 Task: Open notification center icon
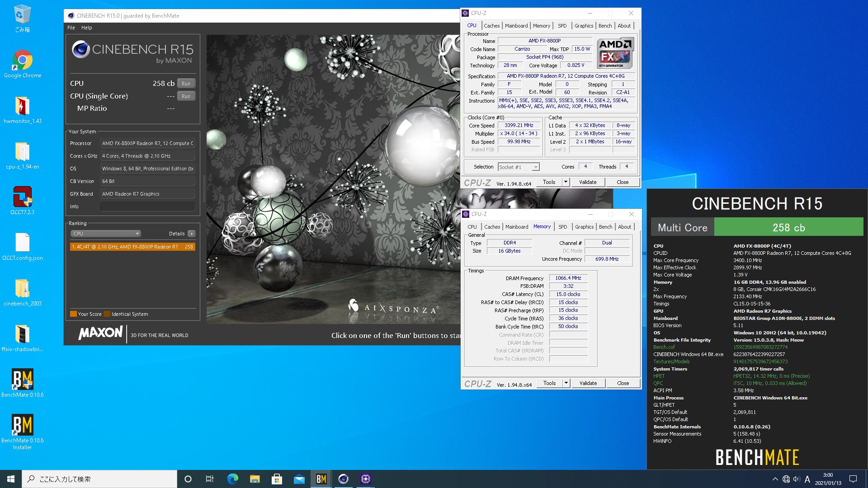click(x=853, y=479)
